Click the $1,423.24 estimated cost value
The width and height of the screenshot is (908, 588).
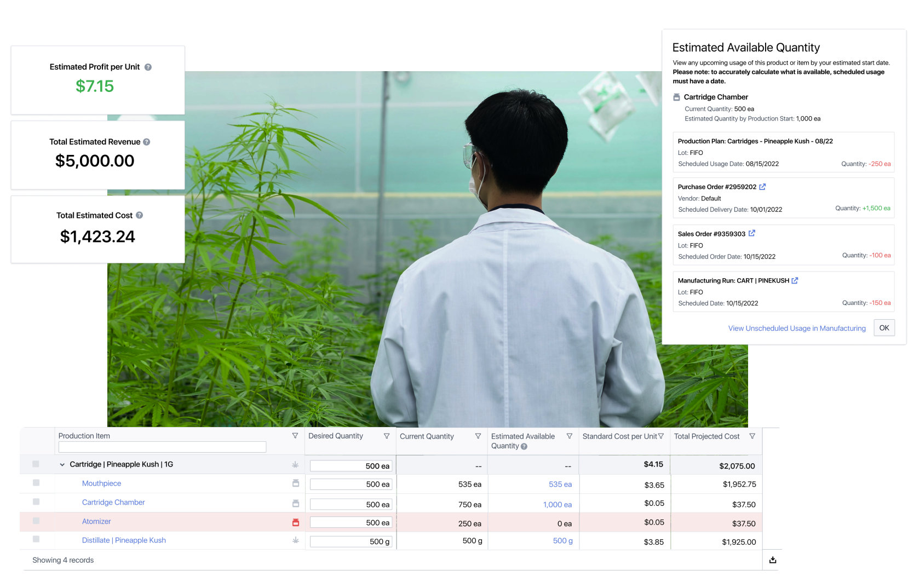pos(97,237)
